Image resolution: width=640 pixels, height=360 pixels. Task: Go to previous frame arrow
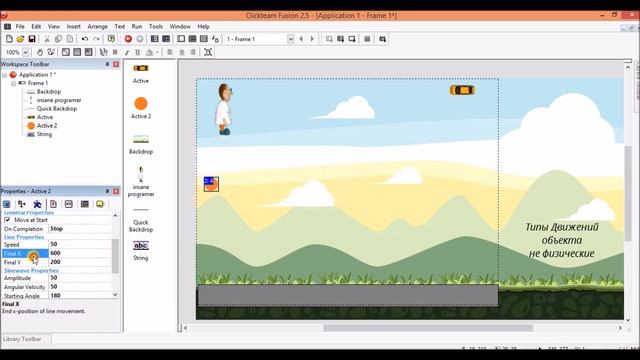coord(301,39)
